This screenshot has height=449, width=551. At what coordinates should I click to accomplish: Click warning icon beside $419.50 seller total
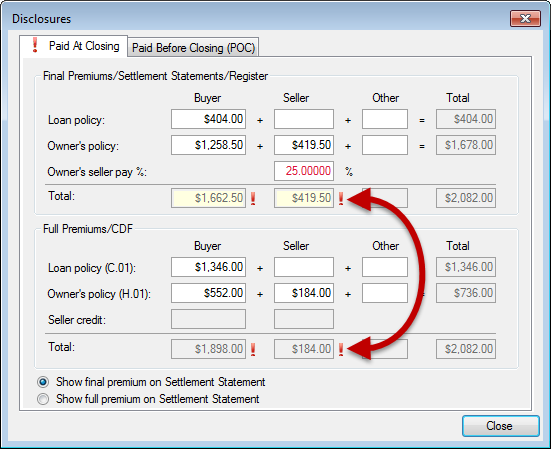pos(341,199)
